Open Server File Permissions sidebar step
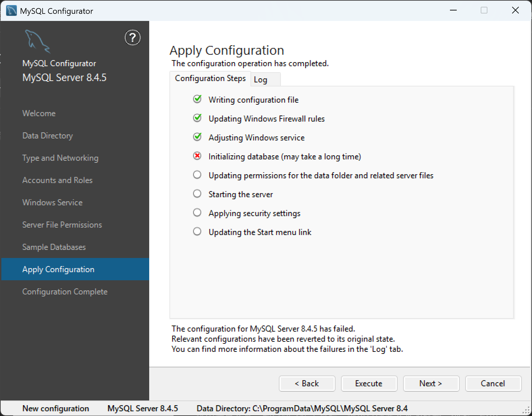 [62, 225]
